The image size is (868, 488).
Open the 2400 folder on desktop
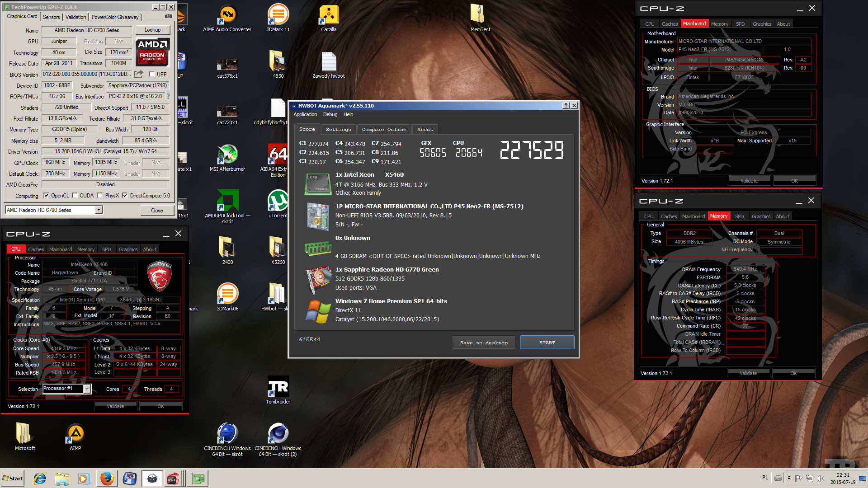pos(227,250)
